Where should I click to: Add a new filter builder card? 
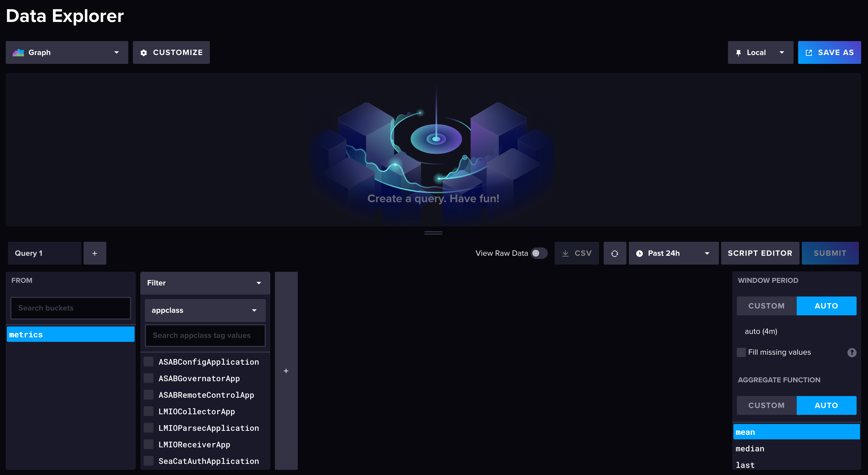[x=286, y=371]
